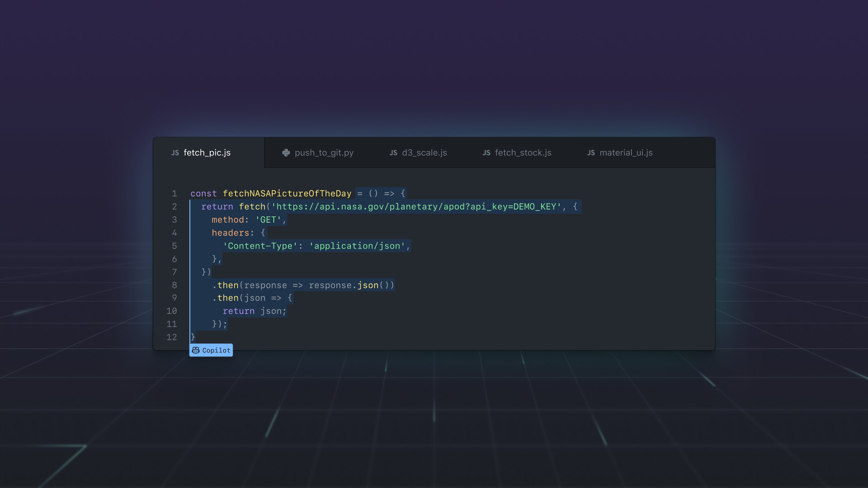Image resolution: width=868 pixels, height=488 pixels.
Task: Click the 'GET' method value on line 3
Action: [x=269, y=220]
